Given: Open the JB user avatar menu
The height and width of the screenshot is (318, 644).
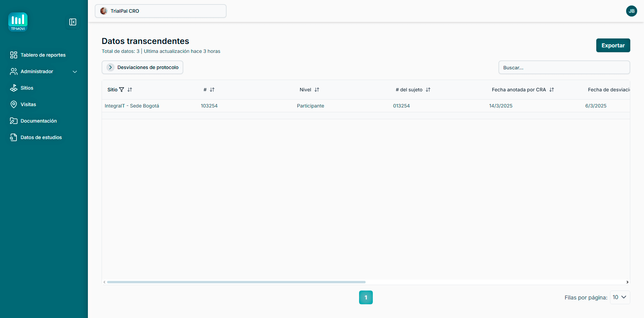Looking at the screenshot, I should pyautogui.click(x=631, y=11).
